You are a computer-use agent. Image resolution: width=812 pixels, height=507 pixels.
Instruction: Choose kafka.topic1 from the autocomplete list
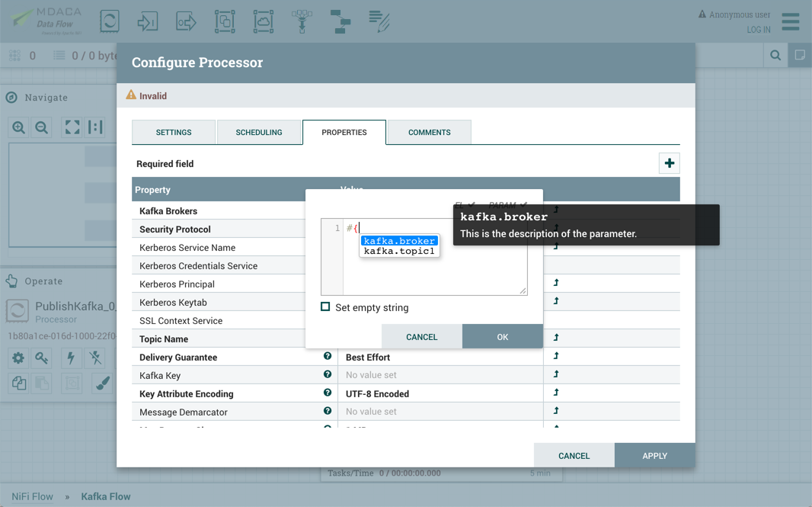(x=399, y=251)
